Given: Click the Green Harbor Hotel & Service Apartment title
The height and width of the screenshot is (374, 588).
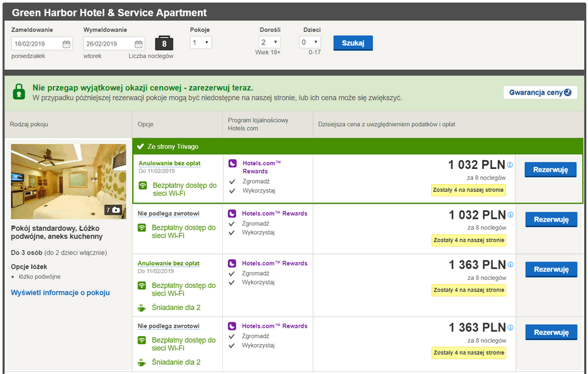Looking at the screenshot, I should pos(109,13).
